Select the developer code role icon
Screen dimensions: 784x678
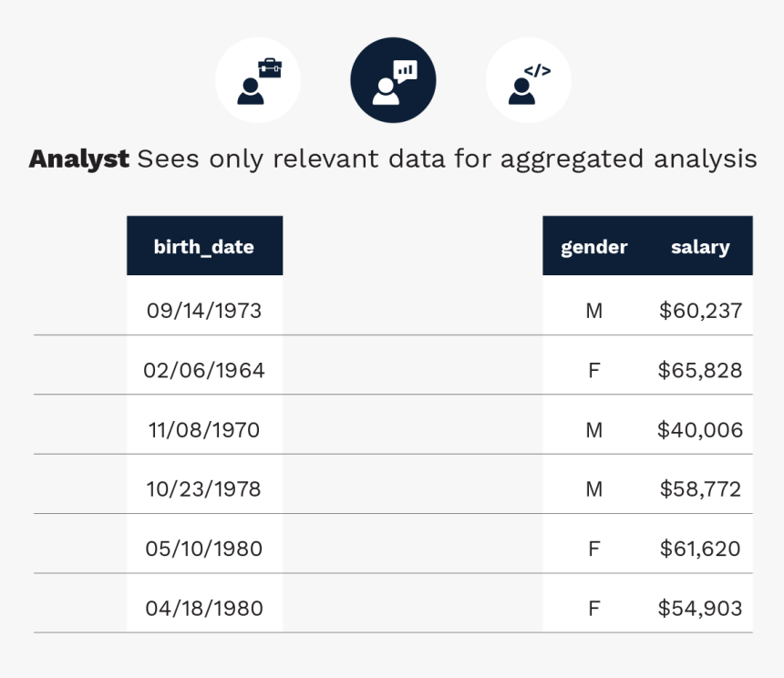click(528, 80)
